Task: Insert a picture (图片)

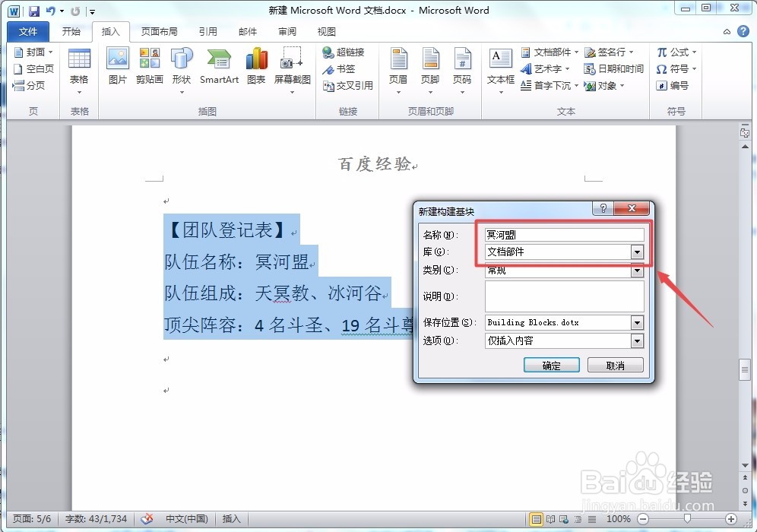Action: click(x=118, y=66)
